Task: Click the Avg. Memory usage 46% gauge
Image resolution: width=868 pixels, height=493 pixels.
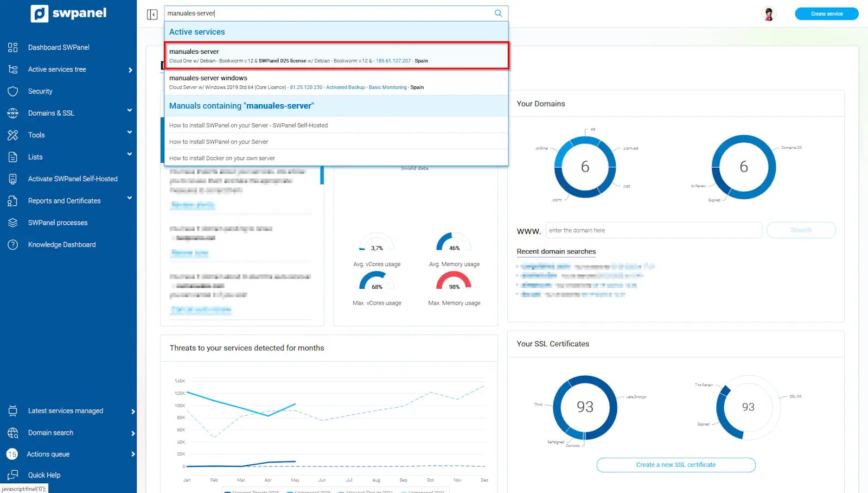Action: coord(454,243)
